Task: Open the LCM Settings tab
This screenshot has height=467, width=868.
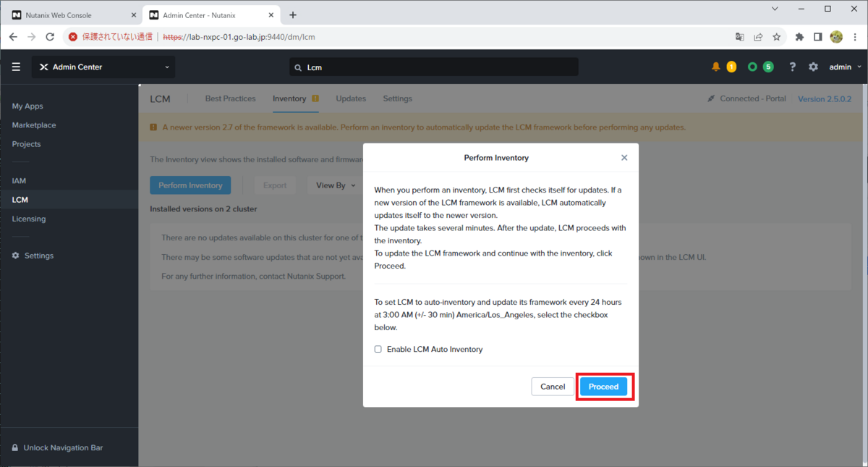Action: point(397,98)
